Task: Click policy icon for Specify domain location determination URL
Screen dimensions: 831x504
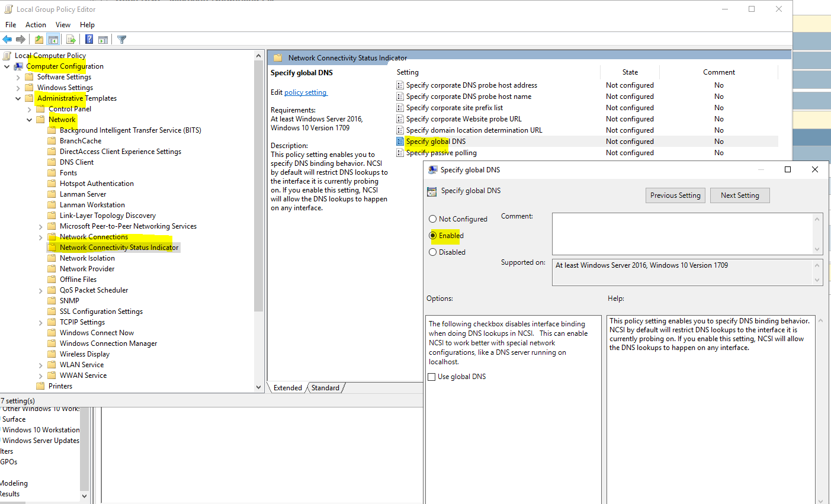Action: pos(400,130)
